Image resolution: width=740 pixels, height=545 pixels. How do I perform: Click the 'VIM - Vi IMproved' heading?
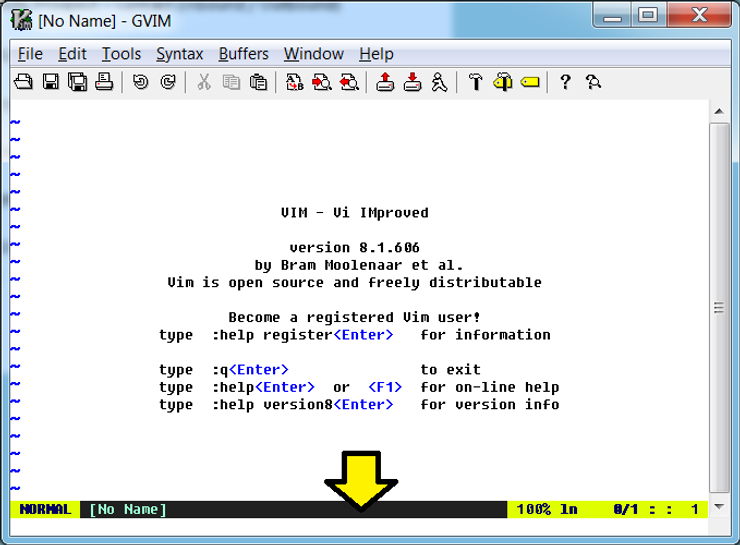354,212
